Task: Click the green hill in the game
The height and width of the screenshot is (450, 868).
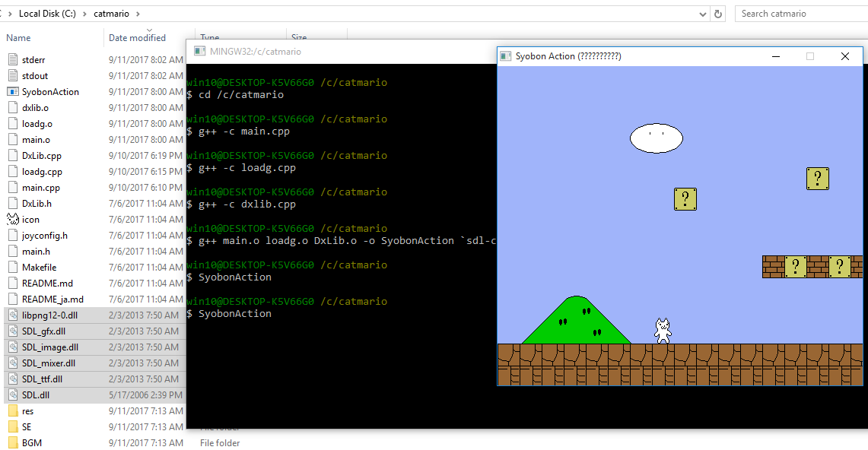Action: [577, 320]
